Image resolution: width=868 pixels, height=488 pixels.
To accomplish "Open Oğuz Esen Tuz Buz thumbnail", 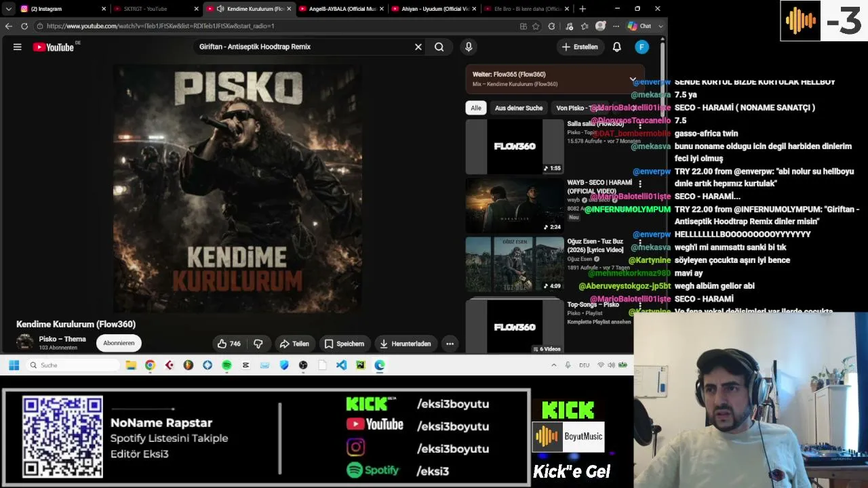I will [515, 264].
